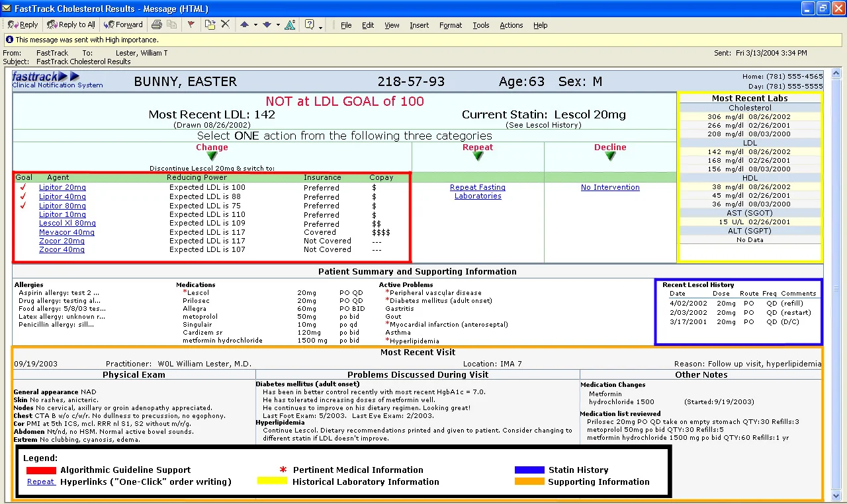Screen dimensions: 847x504
Task: Click 'Expected LDL is 100' text
Action: tap(207, 188)
